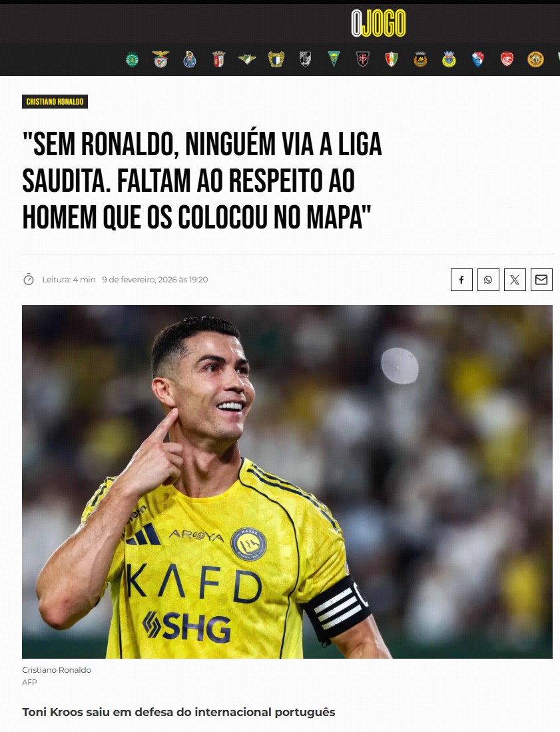Select the red Braga crest
Image resolution: width=560 pixels, height=732 pixels.
[218, 59]
